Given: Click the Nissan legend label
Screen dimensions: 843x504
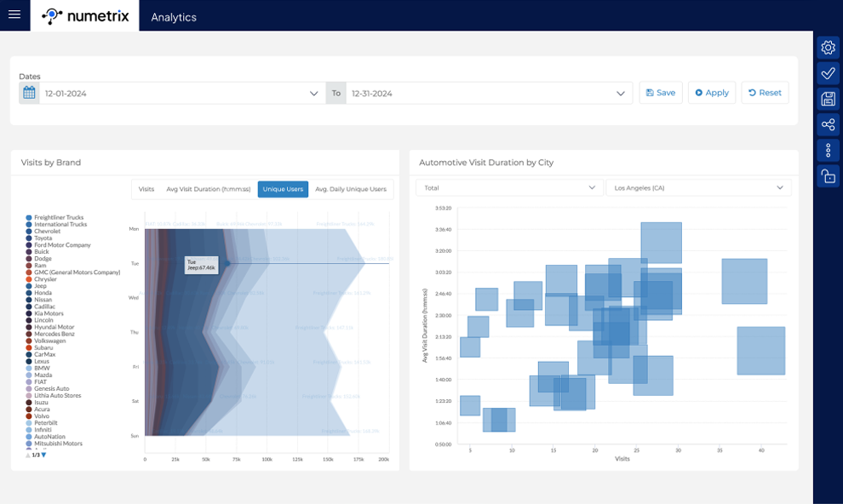Looking at the screenshot, I should point(43,300).
